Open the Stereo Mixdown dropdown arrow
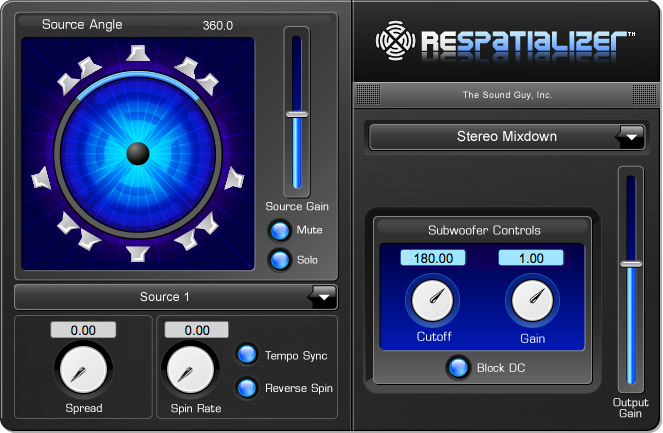The width and height of the screenshot is (663, 433). (x=630, y=137)
